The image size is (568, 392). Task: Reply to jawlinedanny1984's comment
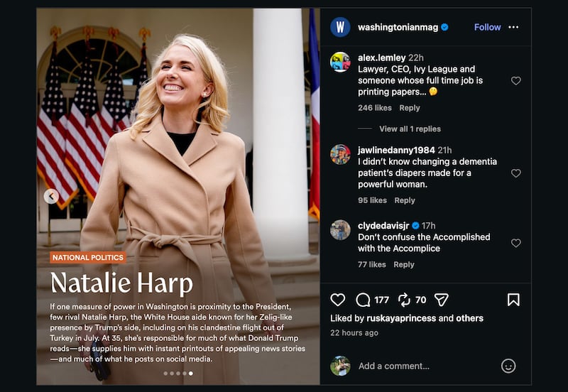pyautogui.click(x=405, y=200)
